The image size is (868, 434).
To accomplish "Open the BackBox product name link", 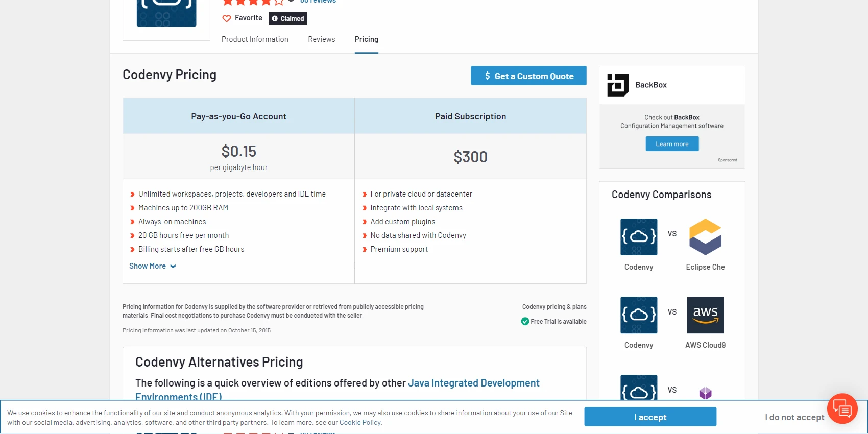I will [651, 85].
